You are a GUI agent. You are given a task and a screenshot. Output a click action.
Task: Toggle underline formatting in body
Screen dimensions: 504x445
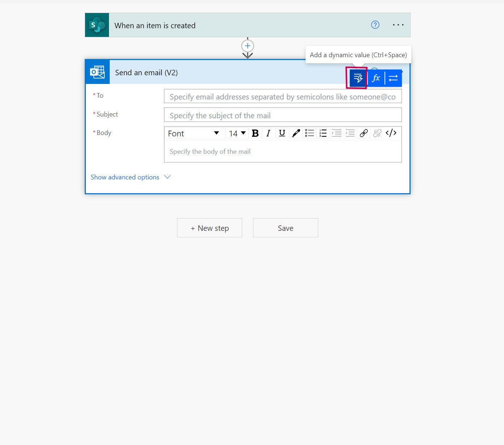(282, 133)
